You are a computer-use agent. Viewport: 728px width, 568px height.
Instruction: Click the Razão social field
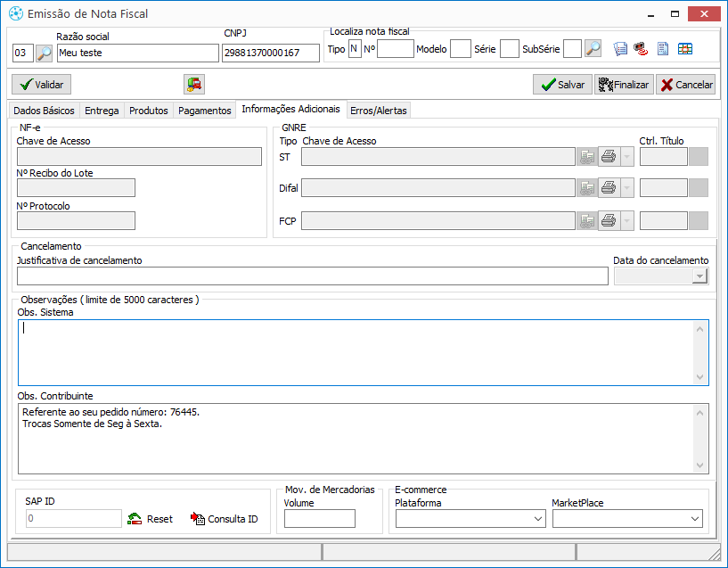138,53
